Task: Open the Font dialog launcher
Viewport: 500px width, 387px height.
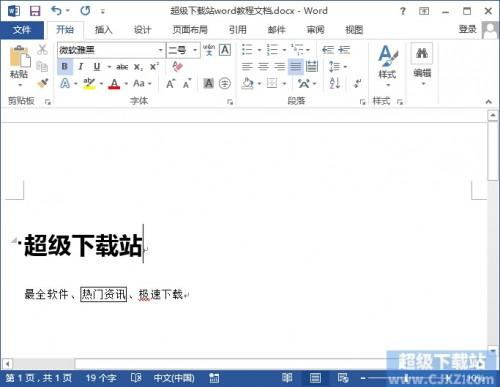Action: pyautogui.click(x=230, y=102)
